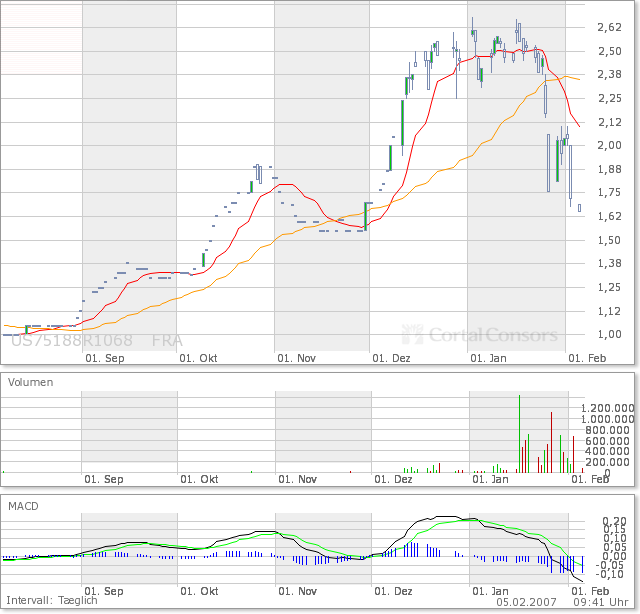Click the 2,12 price axis label

609,122
